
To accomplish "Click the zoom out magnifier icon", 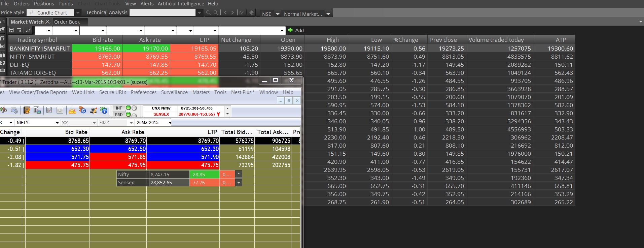I will 216,12.
